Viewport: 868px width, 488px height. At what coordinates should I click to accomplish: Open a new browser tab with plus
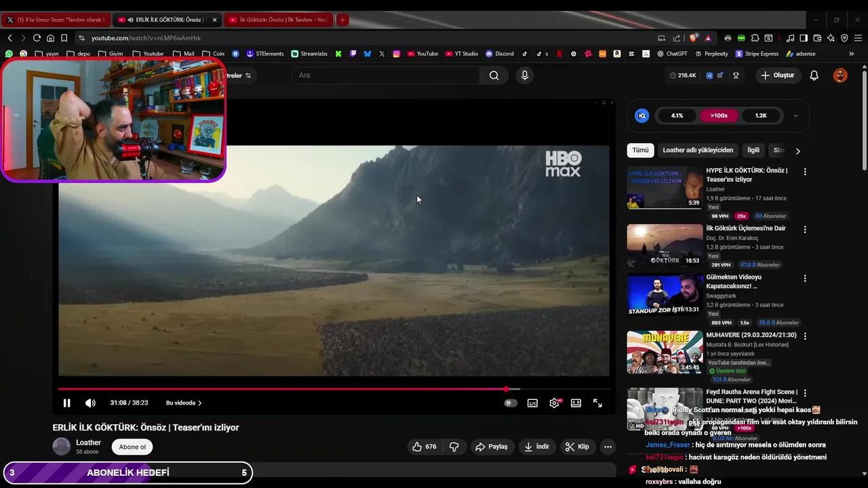(342, 20)
